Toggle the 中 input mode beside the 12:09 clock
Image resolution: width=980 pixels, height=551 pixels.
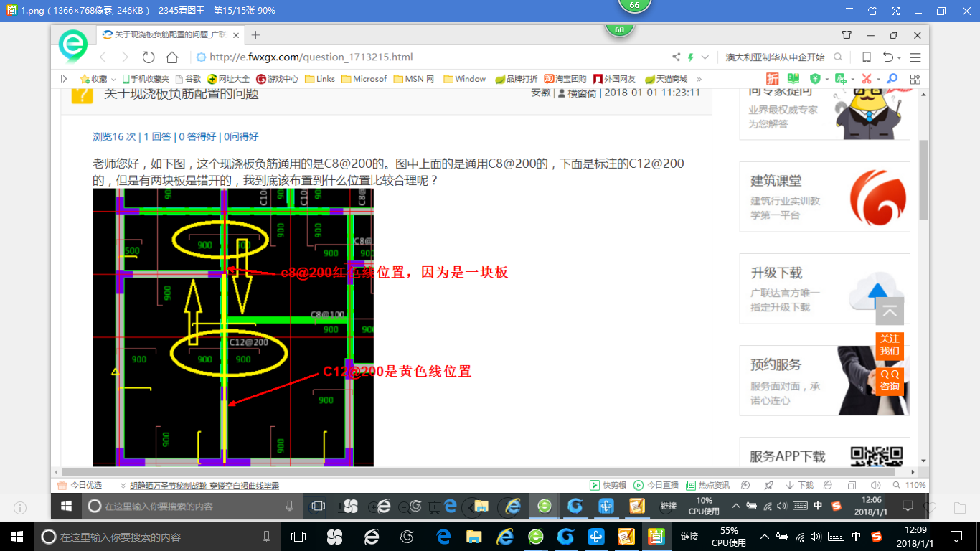point(856,536)
